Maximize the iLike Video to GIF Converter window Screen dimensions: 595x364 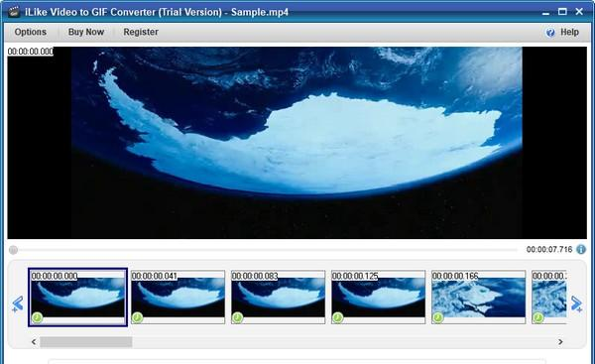point(562,12)
